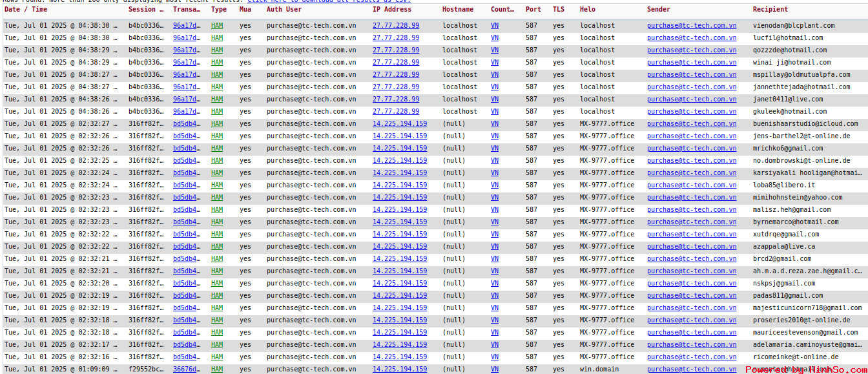This screenshot has width=868, height=374.
Task: Sort by the Sender column header
Action: pyautogui.click(x=659, y=10)
